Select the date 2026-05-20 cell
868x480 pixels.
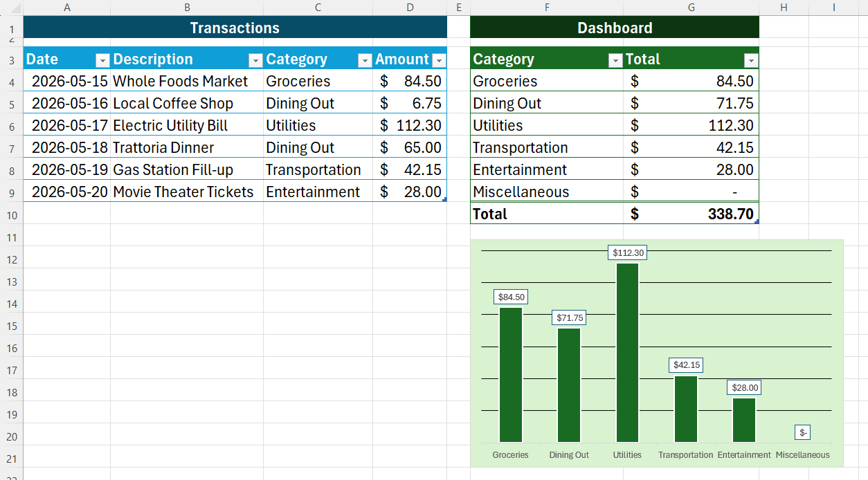67,192
